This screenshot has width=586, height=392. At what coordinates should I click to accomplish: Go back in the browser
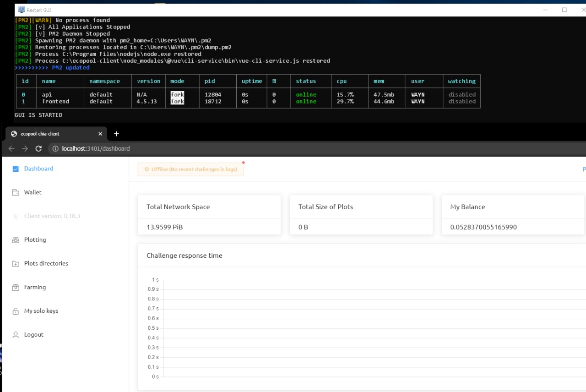click(x=11, y=148)
